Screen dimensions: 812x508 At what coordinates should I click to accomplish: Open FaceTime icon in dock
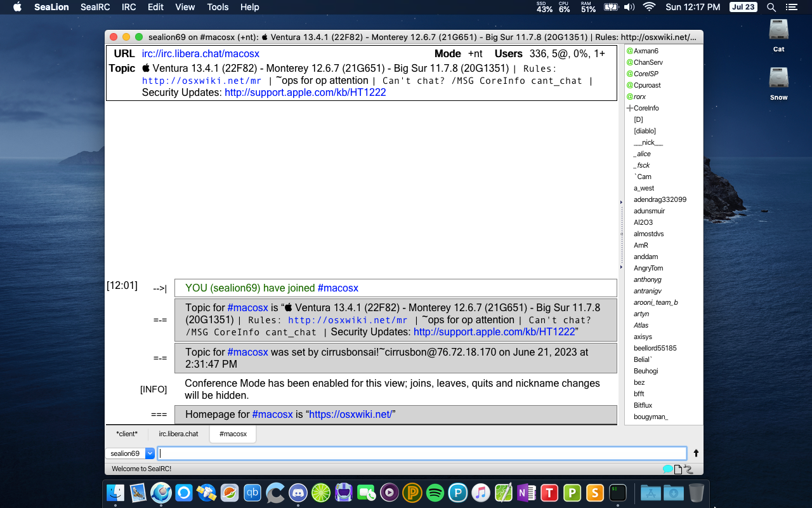click(367, 492)
